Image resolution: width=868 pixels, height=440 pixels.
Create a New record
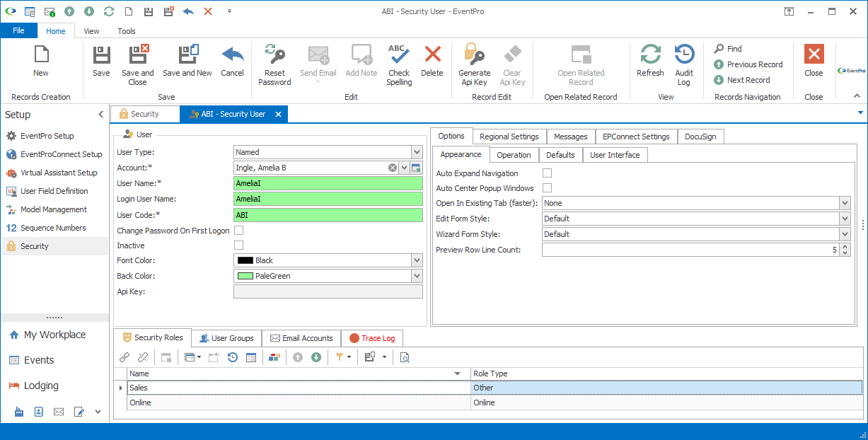point(41,61)
